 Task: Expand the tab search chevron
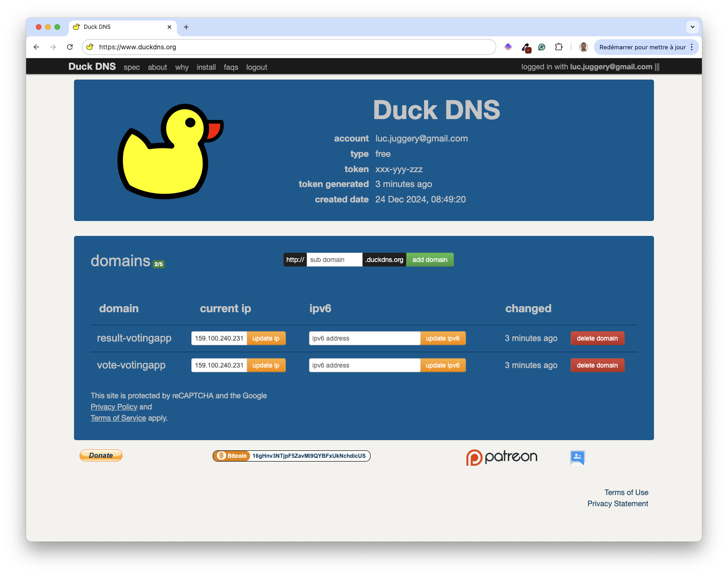(692, 27)
